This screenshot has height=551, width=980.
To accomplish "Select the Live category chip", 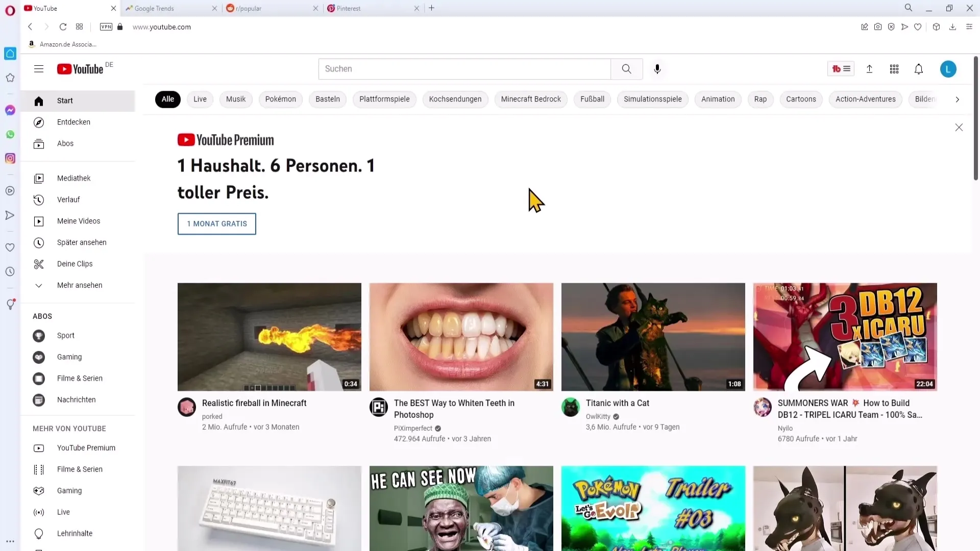I will (x=200, y=99).
